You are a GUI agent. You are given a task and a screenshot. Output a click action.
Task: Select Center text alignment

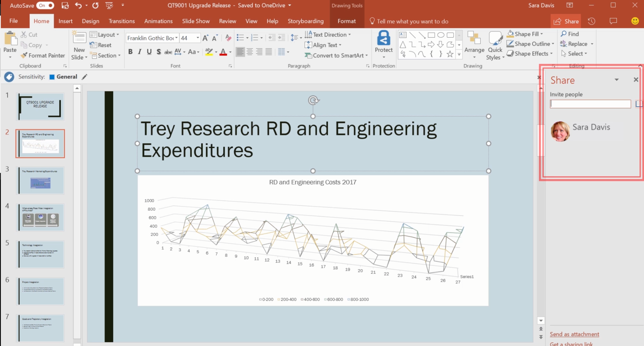[249, 52]
